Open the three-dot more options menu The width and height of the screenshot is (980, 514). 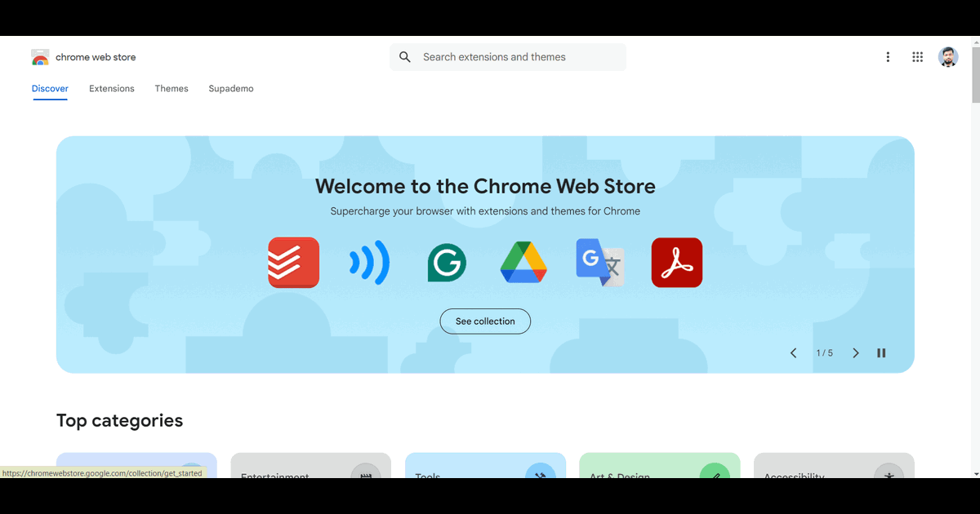888,57
